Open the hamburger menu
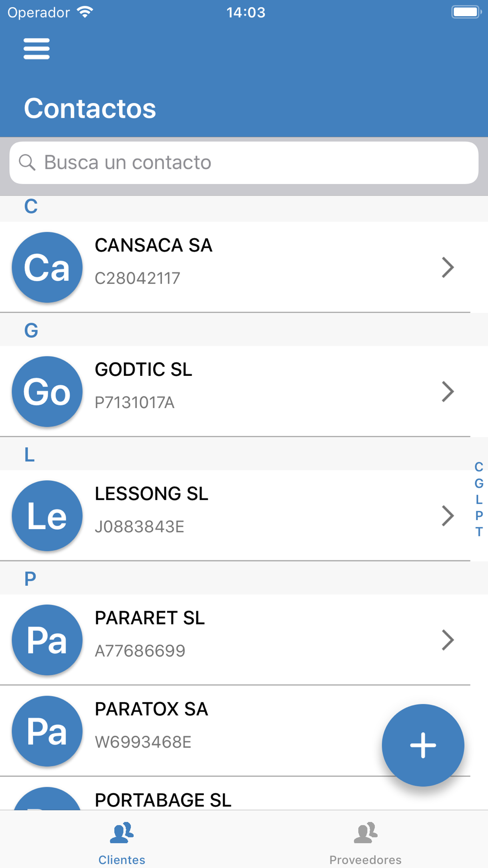This screenshot has width=488, height=868. [x=37, y=49]
